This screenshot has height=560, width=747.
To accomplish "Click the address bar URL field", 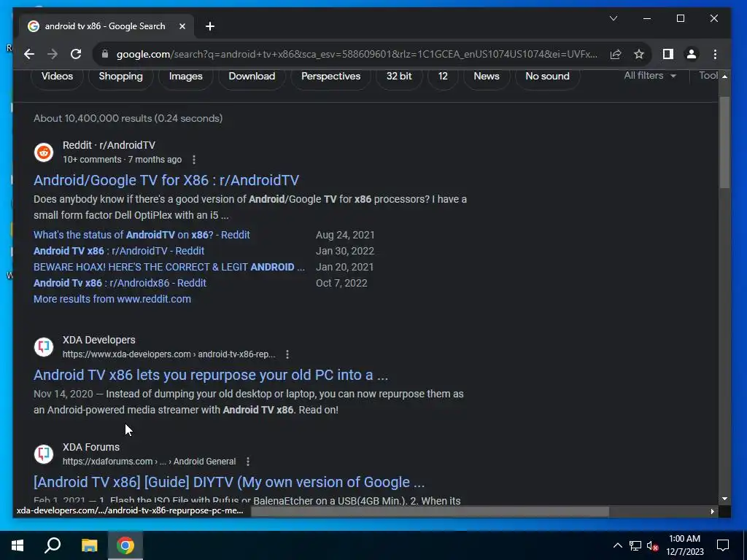I will click(356, 54).
